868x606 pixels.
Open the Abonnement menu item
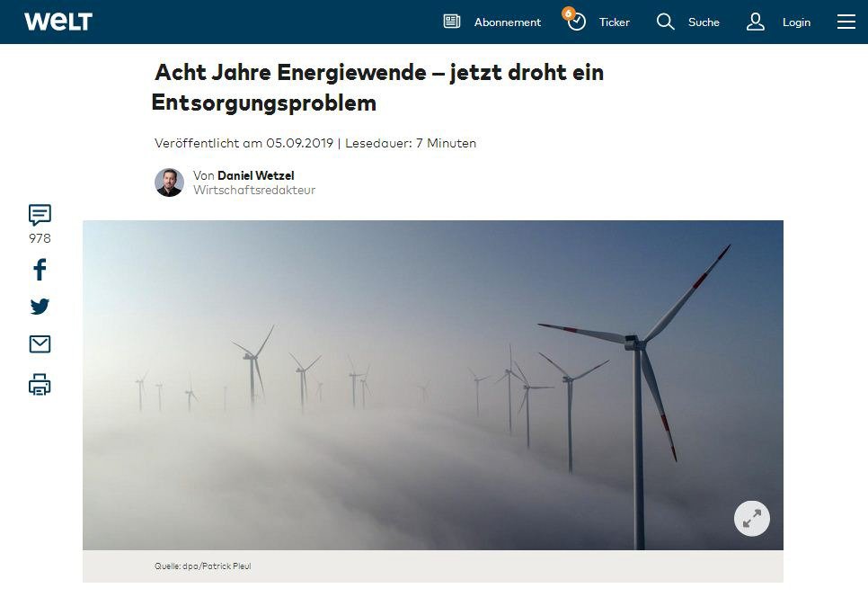(507, 22)
